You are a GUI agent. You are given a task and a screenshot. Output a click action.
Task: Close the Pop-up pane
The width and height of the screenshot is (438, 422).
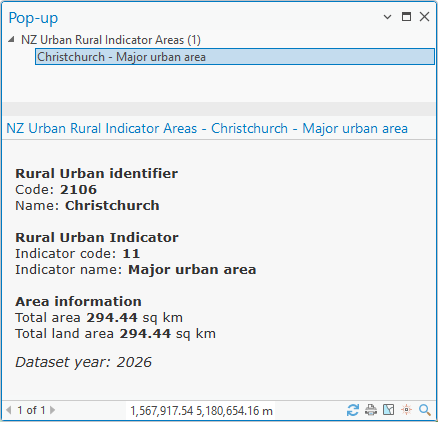pyautogui.click(x=424, y=17)
